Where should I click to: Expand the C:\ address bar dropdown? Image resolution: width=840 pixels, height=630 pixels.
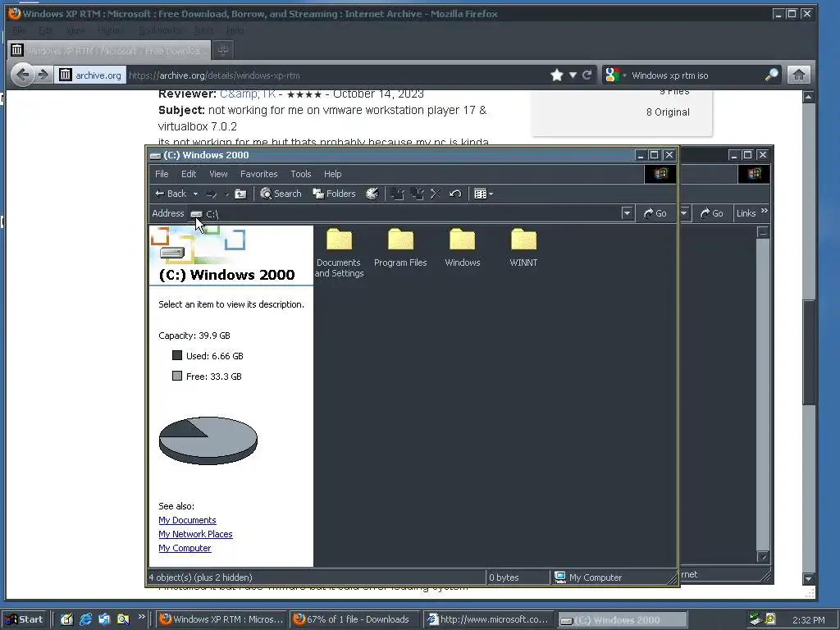[627, 213]
